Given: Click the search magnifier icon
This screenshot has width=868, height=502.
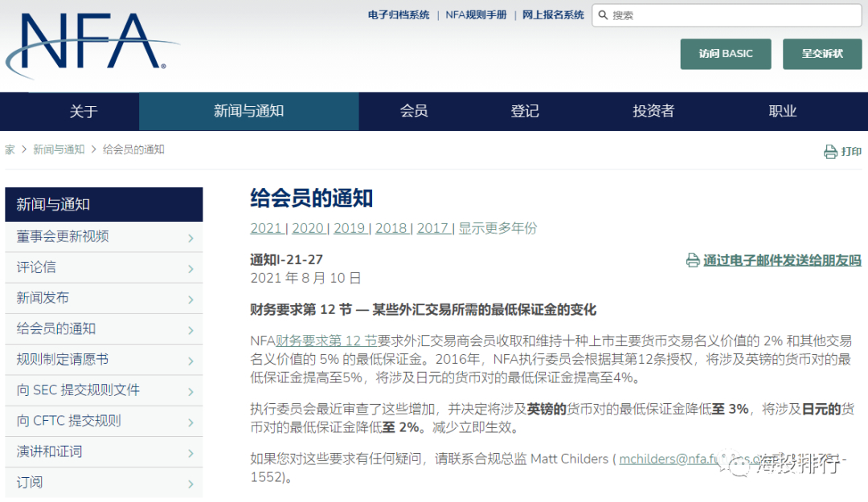Looking at the screenshot, I should coord(603,15).
